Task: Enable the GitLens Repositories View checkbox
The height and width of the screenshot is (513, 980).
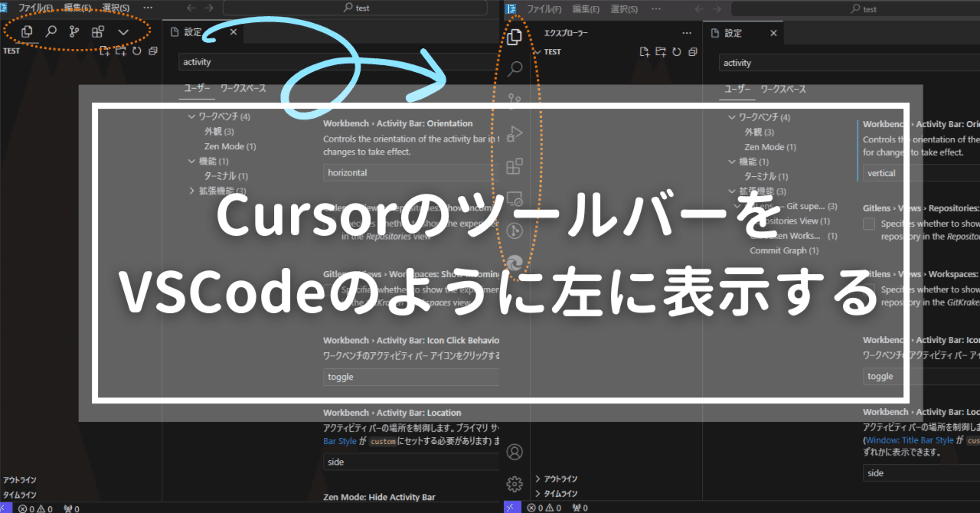Action: [869, 224]
